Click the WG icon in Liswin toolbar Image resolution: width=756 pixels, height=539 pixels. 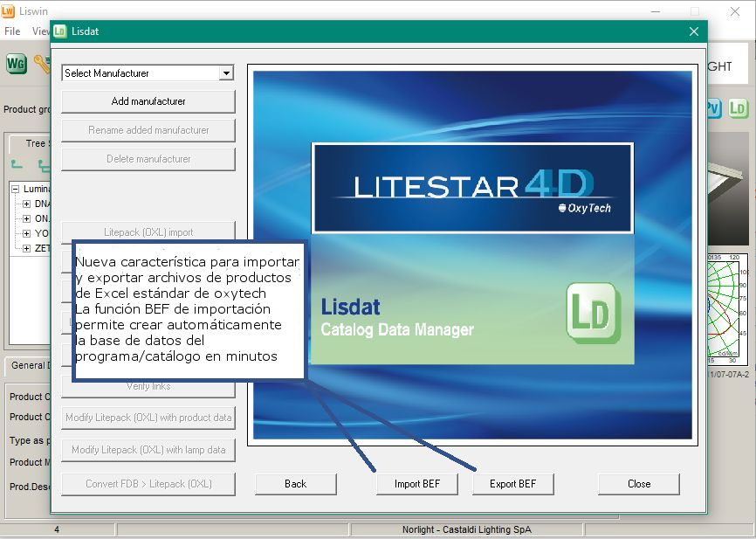point(17,64)
